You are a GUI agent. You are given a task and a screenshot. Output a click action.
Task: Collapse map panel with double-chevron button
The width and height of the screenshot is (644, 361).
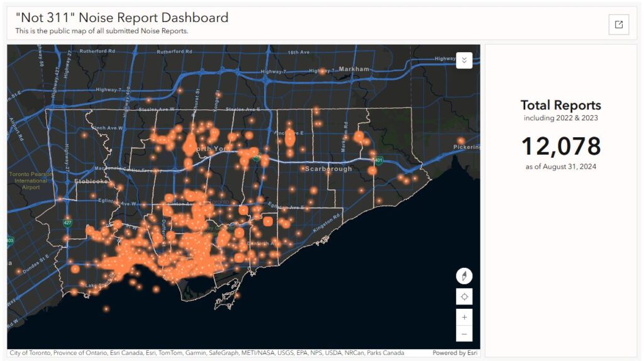coord(464,60)
